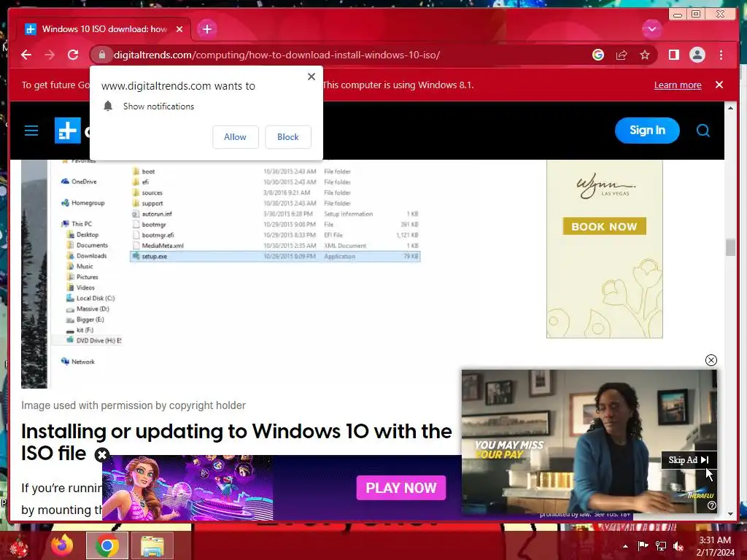Open File Explorer from the taskbar
The width and height of the screenshot is (747, 560).
click(x=152, y=545)
